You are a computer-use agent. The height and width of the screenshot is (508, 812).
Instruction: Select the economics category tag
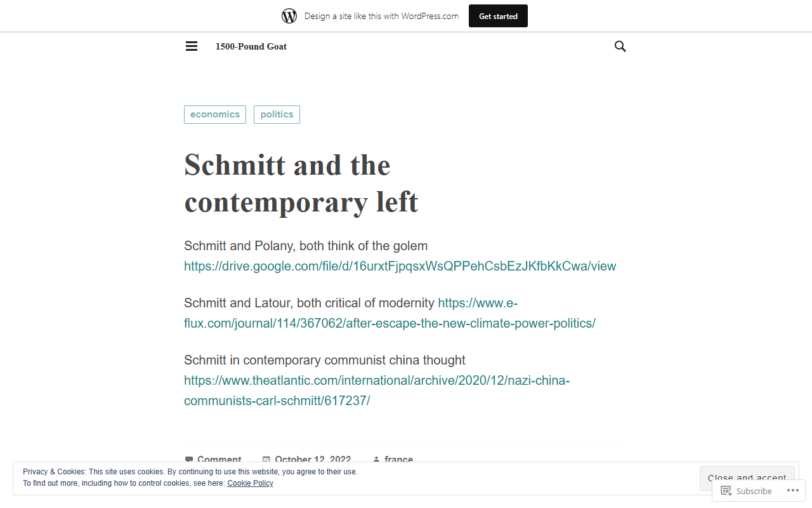point(215,114)
